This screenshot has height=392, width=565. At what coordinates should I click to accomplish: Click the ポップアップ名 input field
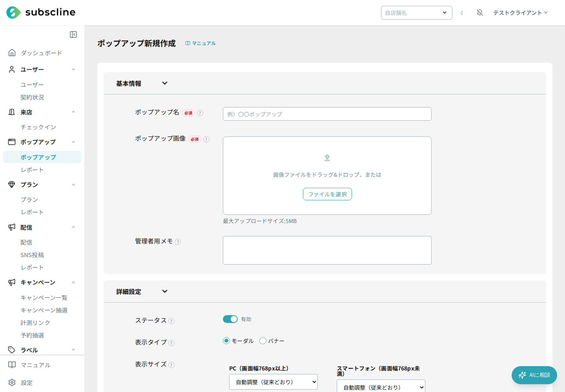327,114
